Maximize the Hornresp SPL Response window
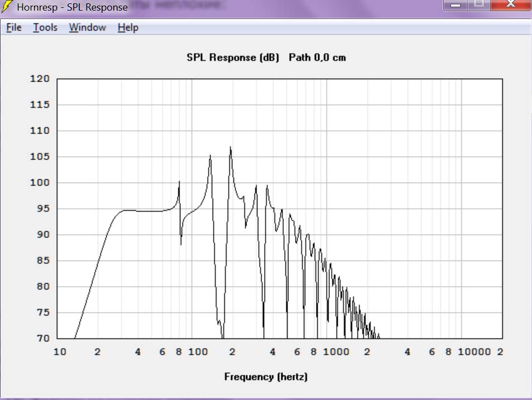 (479, 5)
